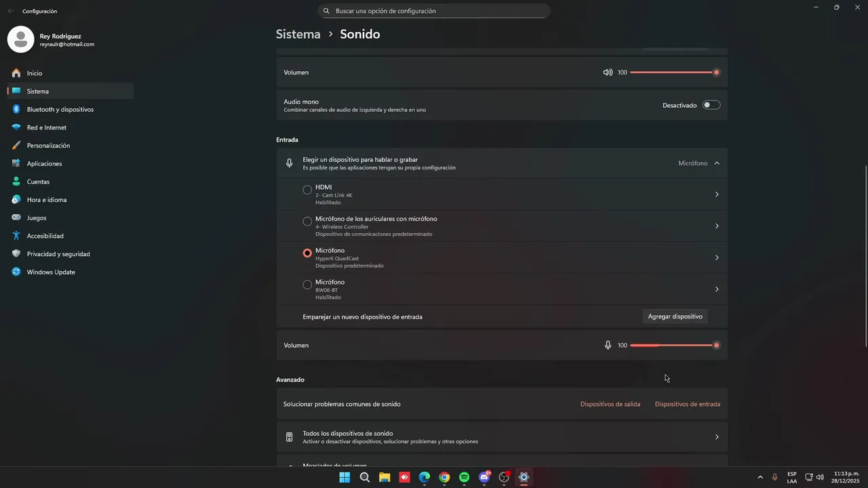Image resolution: width=868 pixels, height=488 pixels.
Task: Click the Sistema breadcrumb link
Action: pyautogui.click(x=298, y=34)
